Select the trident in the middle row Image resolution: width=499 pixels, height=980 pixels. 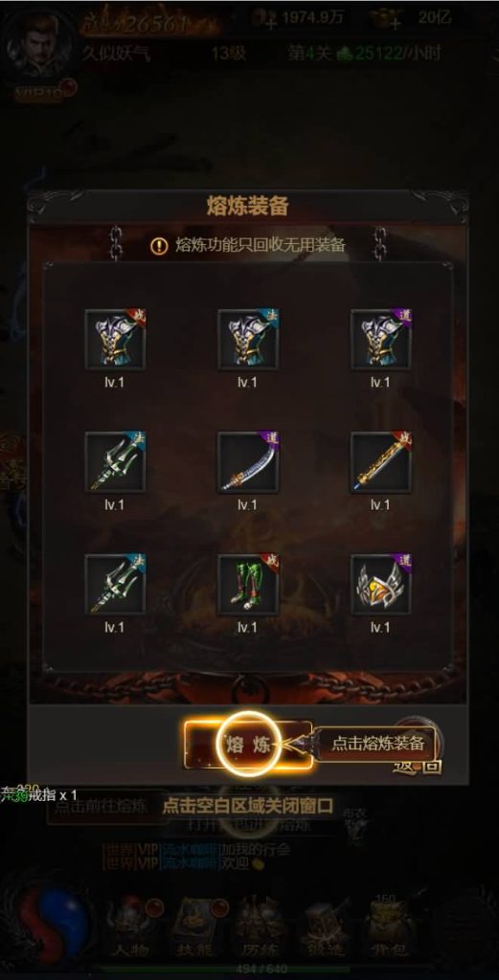tap(115, 462)
